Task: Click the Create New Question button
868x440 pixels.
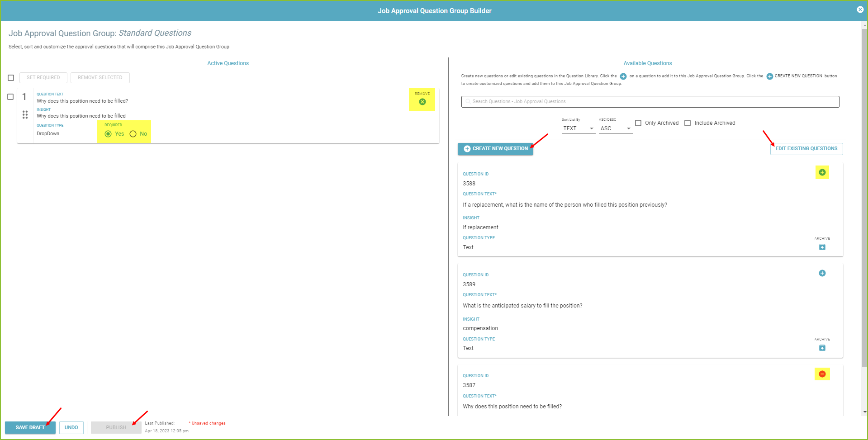Action: pos(495,149)
